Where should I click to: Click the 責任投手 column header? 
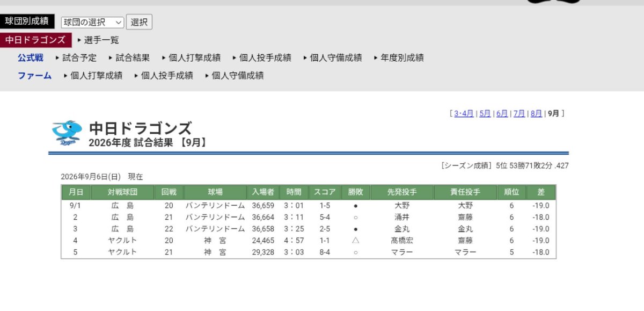click(465, 192)
